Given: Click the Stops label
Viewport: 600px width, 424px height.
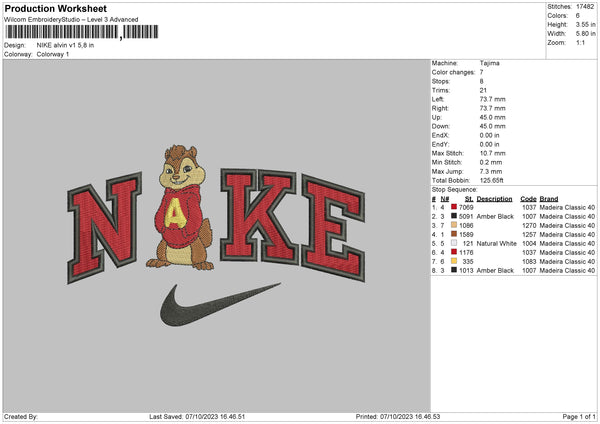Looking at the screenshot, I should point(441,81).
